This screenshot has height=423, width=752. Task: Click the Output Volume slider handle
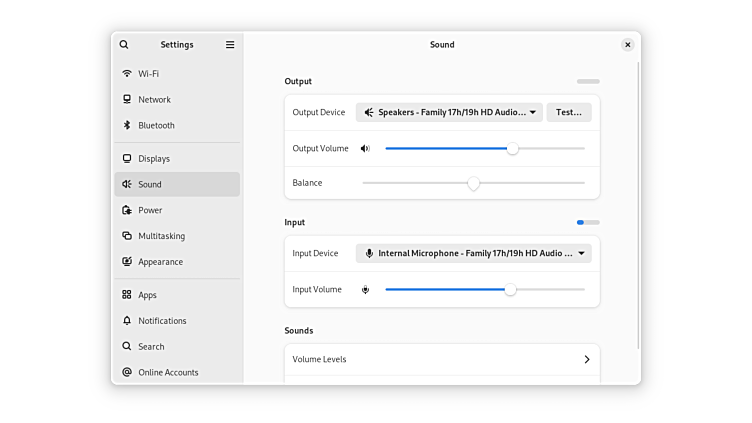tap(512, 149)
